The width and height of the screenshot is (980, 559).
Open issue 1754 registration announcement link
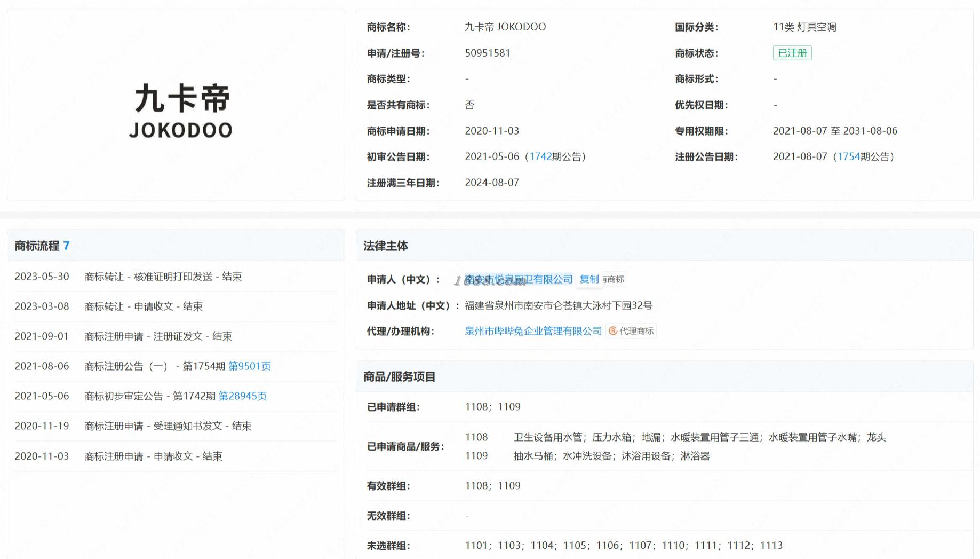[849, 156]
